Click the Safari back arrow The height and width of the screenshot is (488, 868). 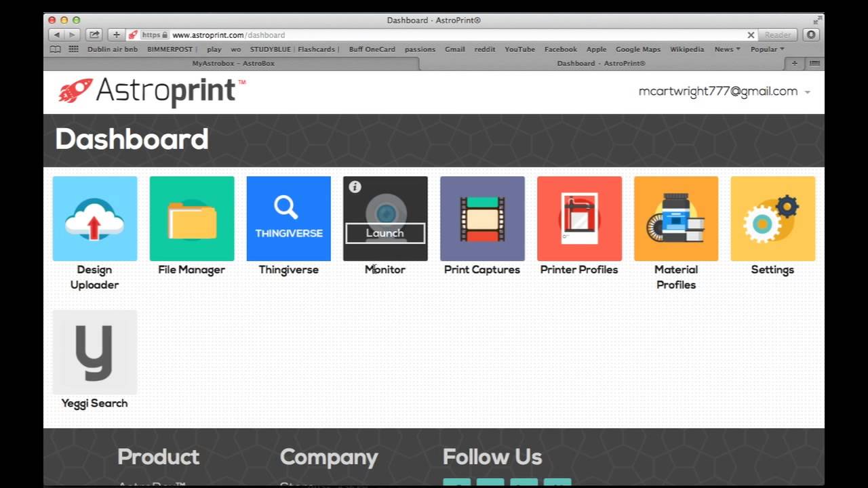point(57,35)
